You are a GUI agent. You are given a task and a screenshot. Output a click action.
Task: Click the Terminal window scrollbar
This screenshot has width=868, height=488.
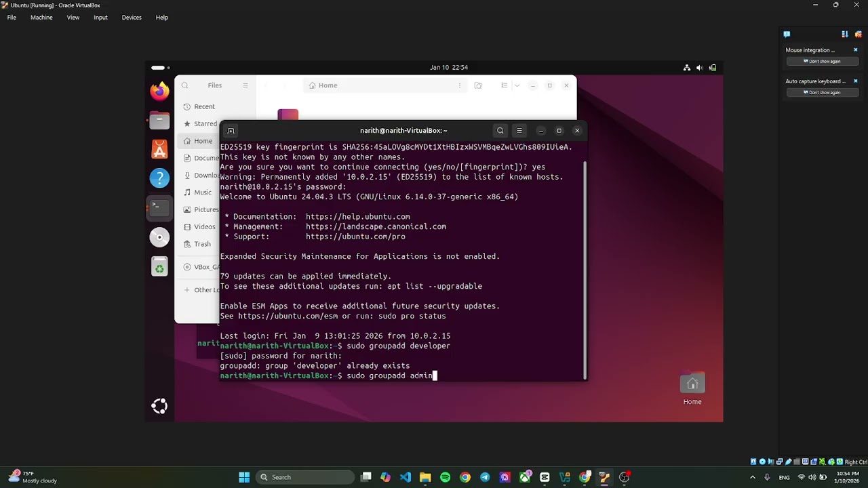585,269
